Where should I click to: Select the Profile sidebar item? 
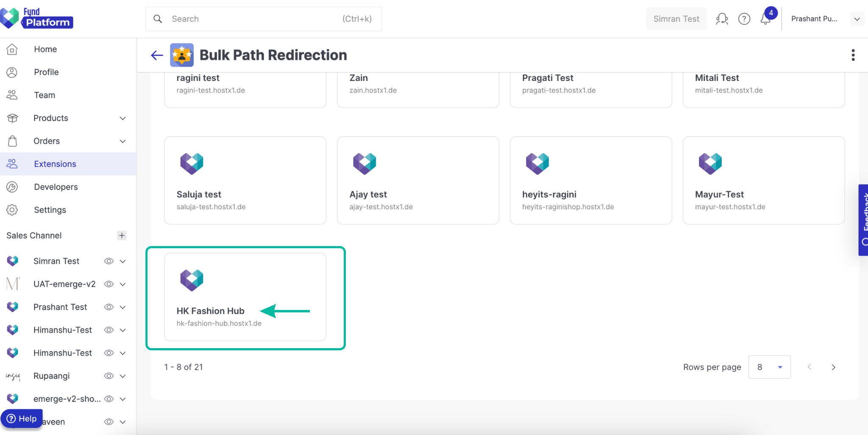pyautogui.click(x=46, y=72)
